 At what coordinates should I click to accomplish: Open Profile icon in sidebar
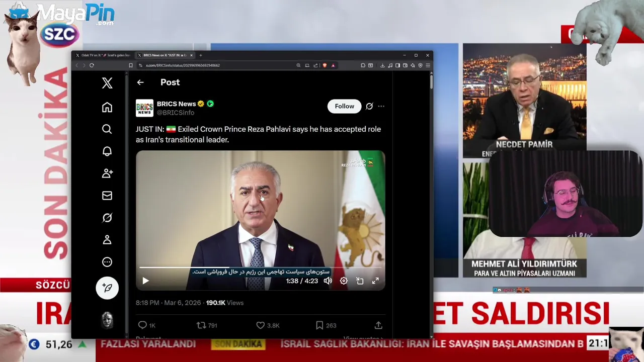(x=107, y=240)
